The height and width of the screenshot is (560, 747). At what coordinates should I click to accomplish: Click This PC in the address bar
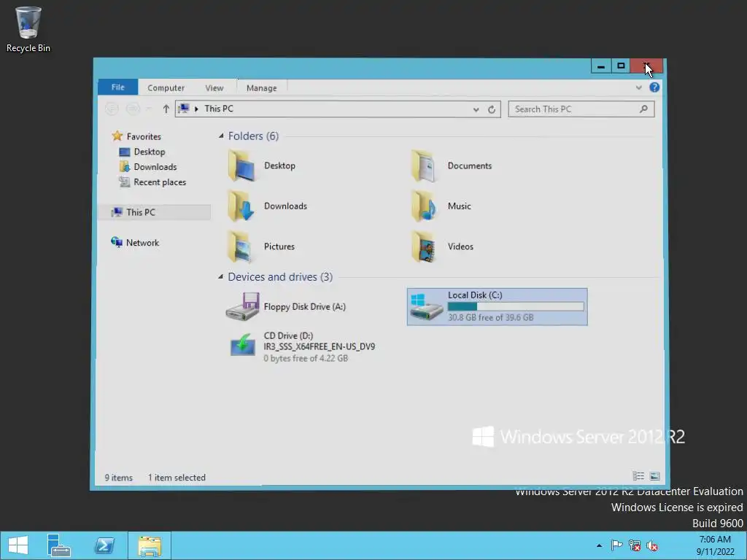(x=219, y=109)
